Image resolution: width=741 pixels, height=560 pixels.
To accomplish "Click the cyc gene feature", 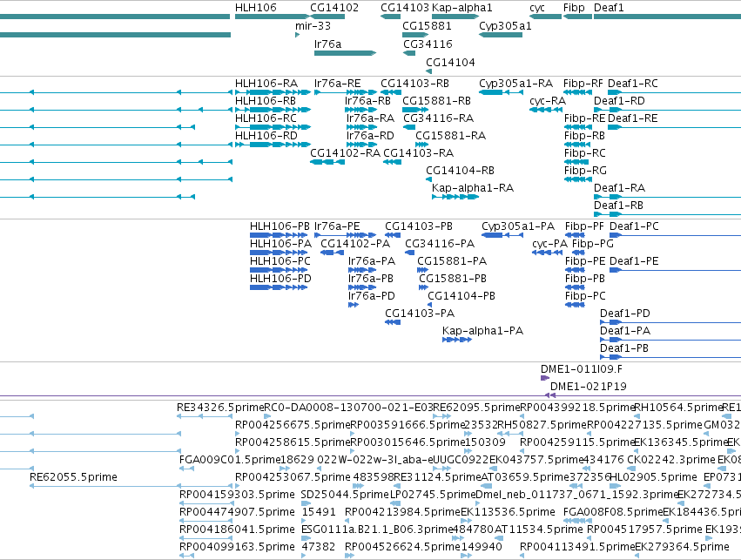I will tap(545, 17).
